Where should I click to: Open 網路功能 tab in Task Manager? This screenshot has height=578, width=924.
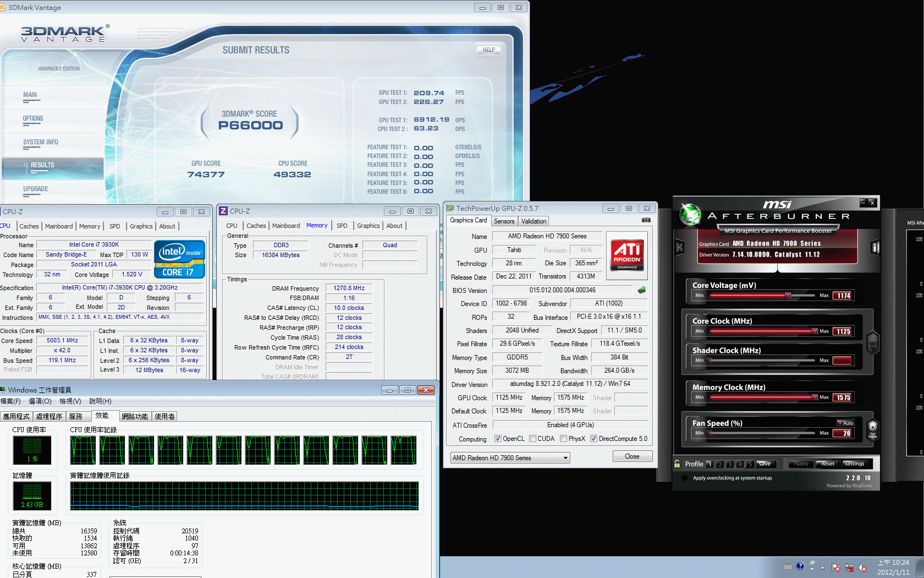click(135, 417)
